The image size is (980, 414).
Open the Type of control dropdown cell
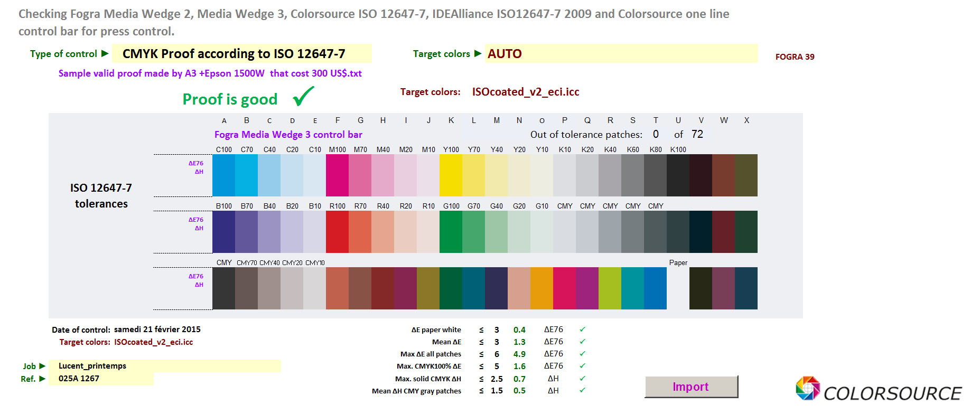coord(242,53)
